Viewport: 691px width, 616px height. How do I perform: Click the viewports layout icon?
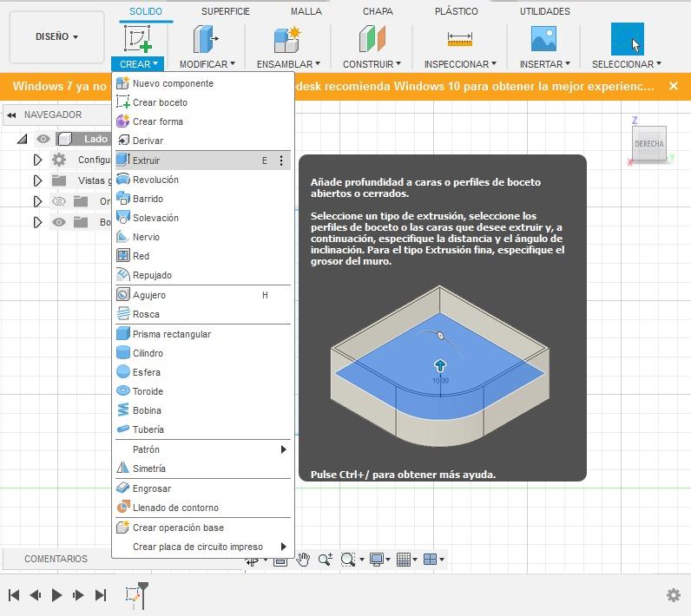point(430,560)
